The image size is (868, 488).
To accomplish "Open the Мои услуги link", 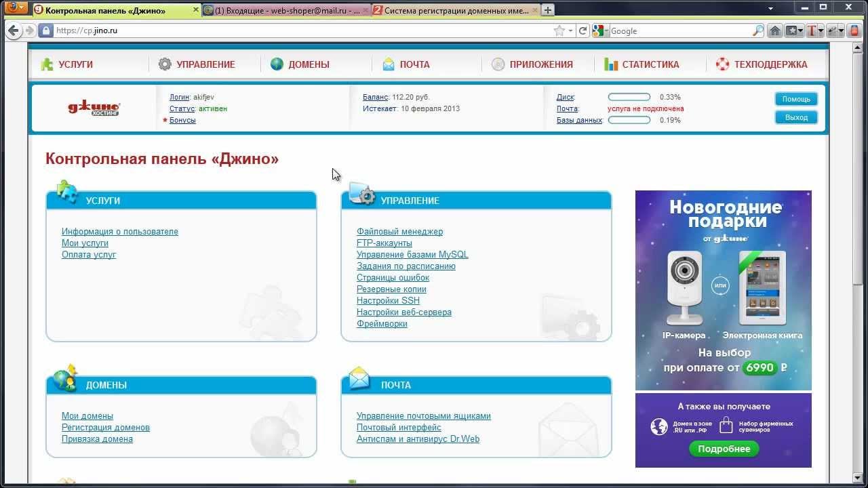I will tap(85, 243).
